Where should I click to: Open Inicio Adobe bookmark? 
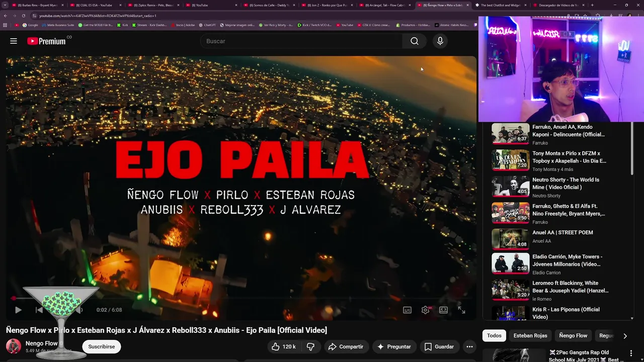coord(183,25)
